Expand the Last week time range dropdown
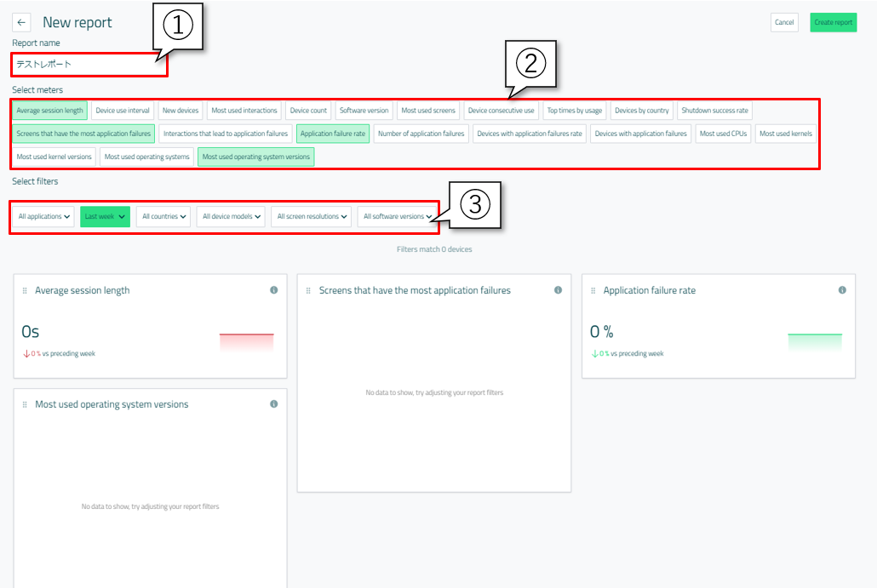877x588 pixels. [106, 217]
